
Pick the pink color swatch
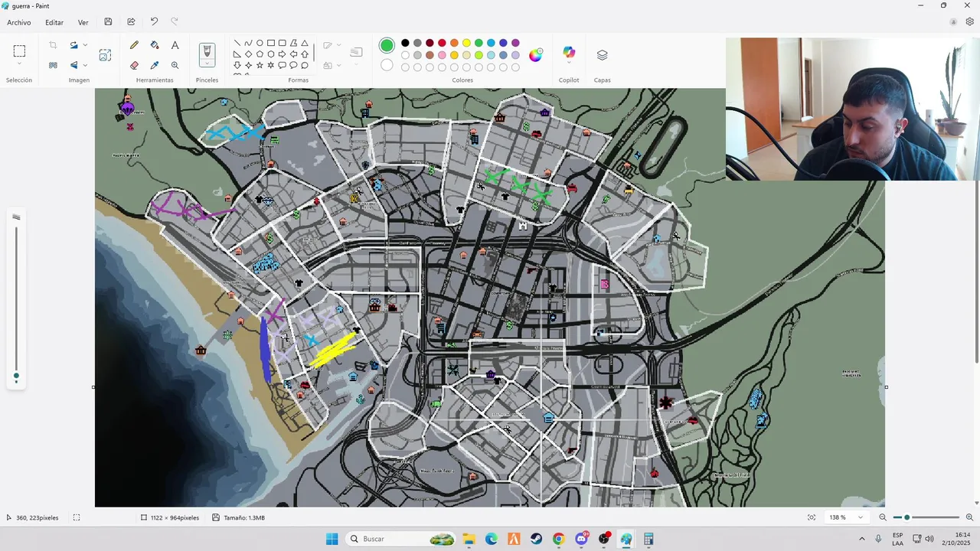442,55
